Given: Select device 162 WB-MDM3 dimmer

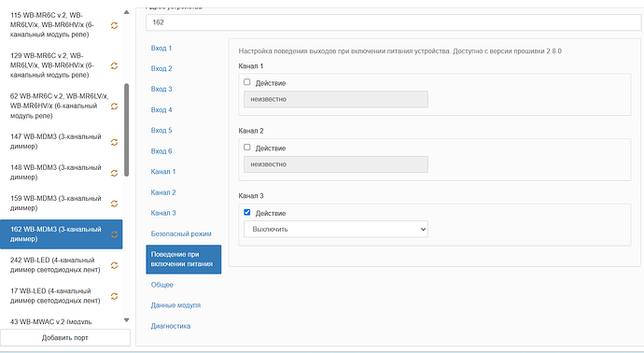Looking at the screenshot, I should [x=62, y=234].
